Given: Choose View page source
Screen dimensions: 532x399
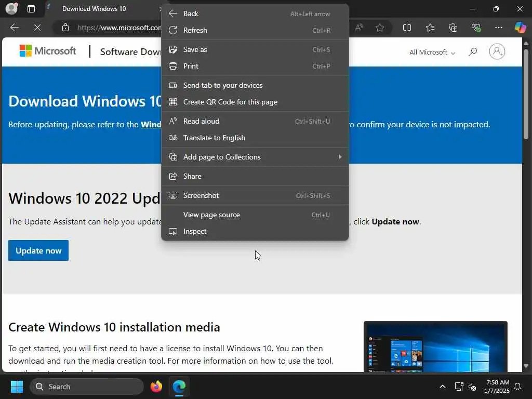Looking at the screenshot, I should (x=255, y=215).
